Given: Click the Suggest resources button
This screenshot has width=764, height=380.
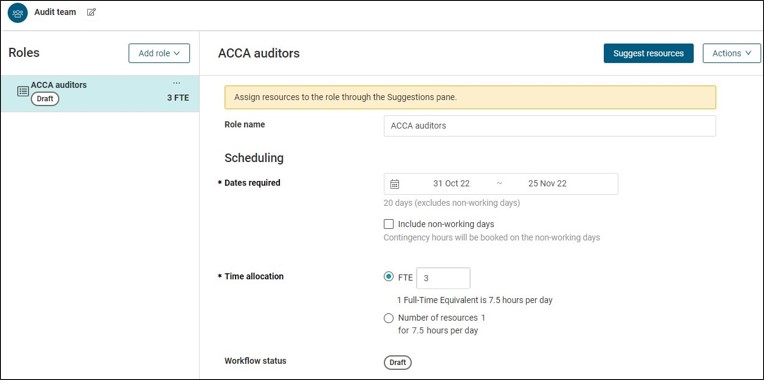Looking at the screenshot, I should pos(649,53).
